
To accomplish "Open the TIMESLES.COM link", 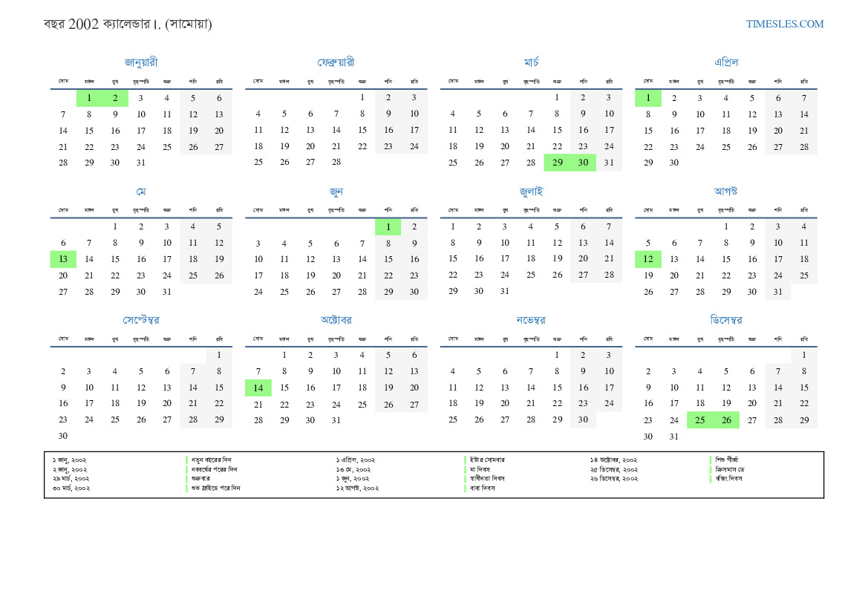I will click(784, 24).
